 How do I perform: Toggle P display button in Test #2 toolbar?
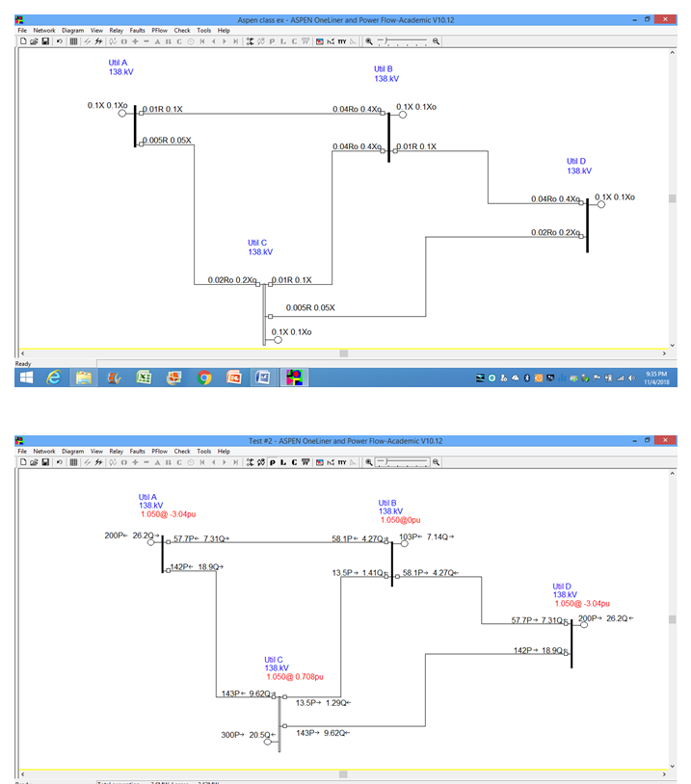(272, 462)
